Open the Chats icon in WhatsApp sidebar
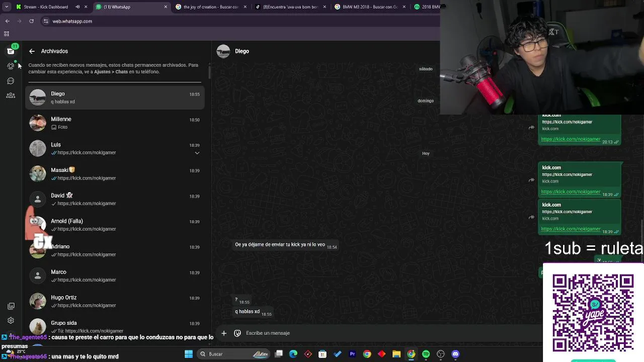Viewport: 644px width, 362px height. (x=11, y=51)
